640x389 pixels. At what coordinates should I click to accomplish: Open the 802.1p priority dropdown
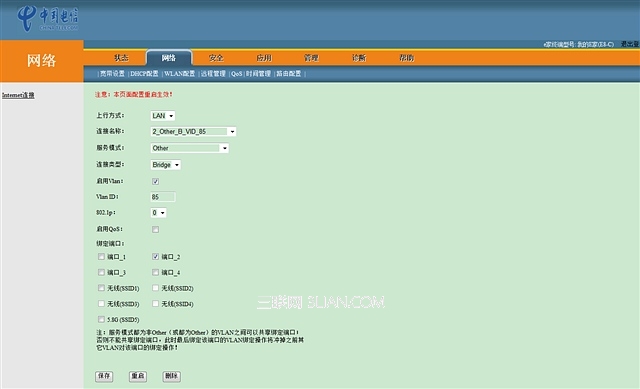(158, 213)
